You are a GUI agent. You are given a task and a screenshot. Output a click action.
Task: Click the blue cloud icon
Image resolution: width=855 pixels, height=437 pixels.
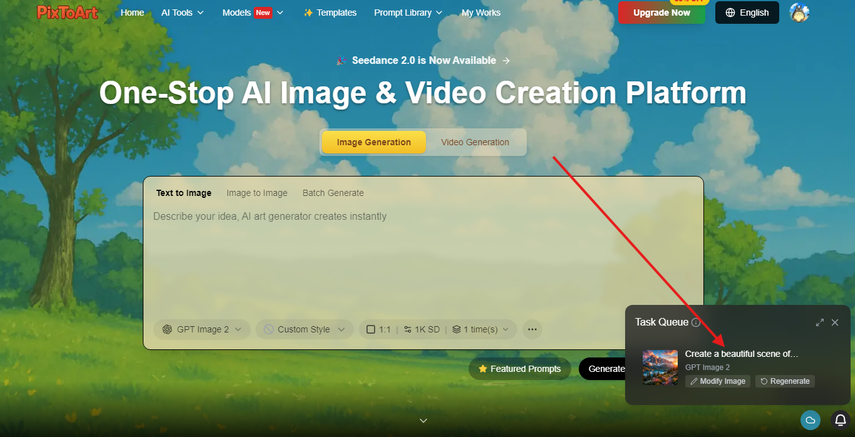[x=810, y=420]
